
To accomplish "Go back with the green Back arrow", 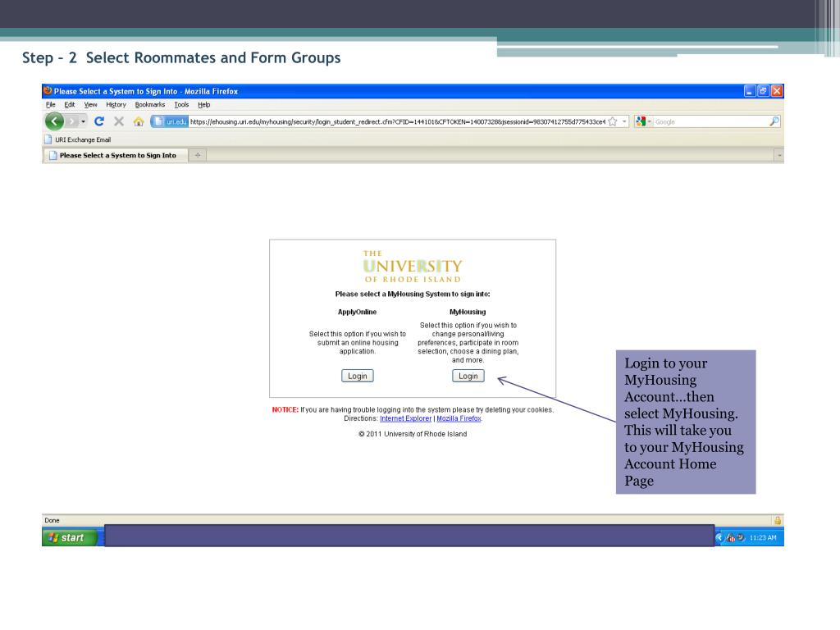I will click(54, 121).
